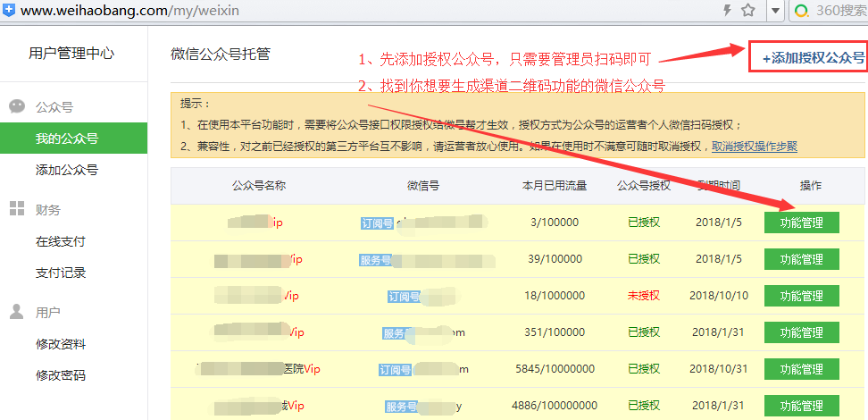Click 功能管理 for the 3/100000 row
The width and height of the screenshot is (868, 420).
click(x=802, y=223)
